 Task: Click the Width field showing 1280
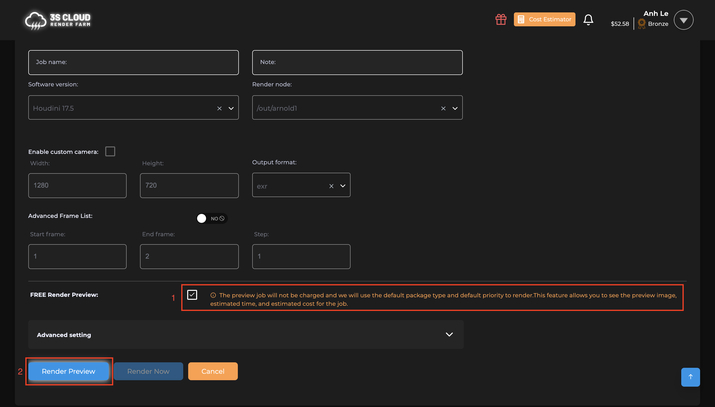click(x=78, y=185)
